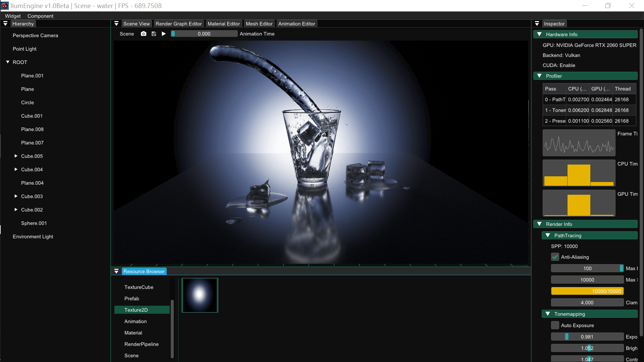This screenshot has height=362, width=644.
Task: Switch to the Render Graph Editor tab
Action: point(178,24)
